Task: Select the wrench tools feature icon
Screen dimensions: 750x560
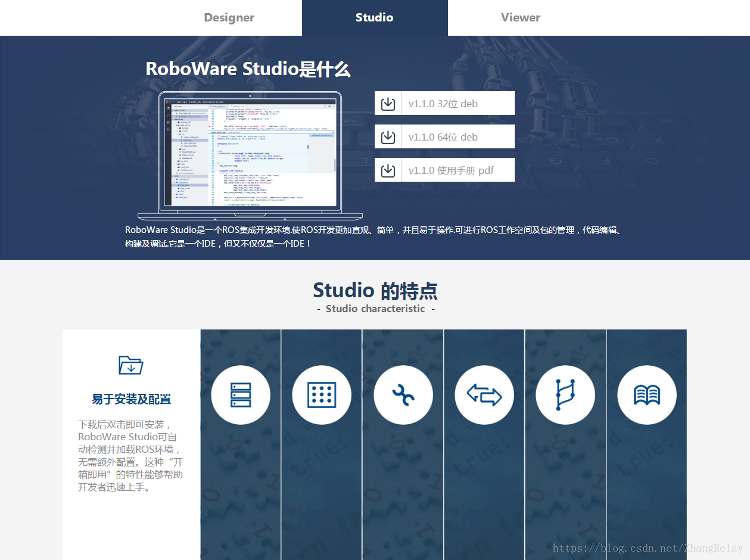Action: [x=403, y=395]
